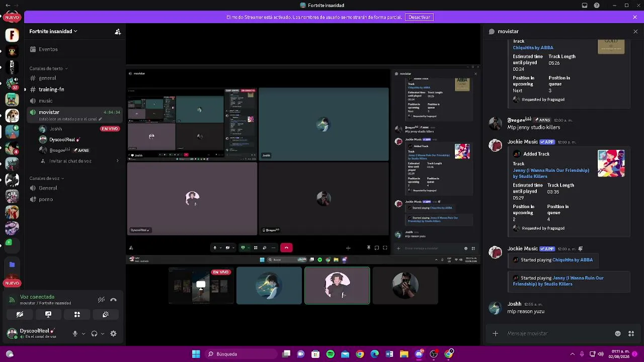Open the system volume tray icon

[x=601, y=354]
